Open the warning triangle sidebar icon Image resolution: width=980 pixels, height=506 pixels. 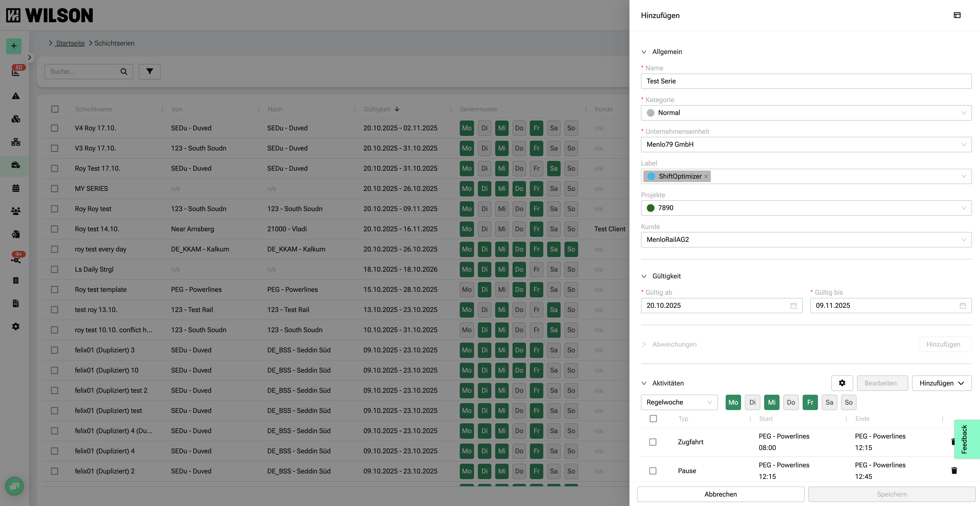coord(16,96)
